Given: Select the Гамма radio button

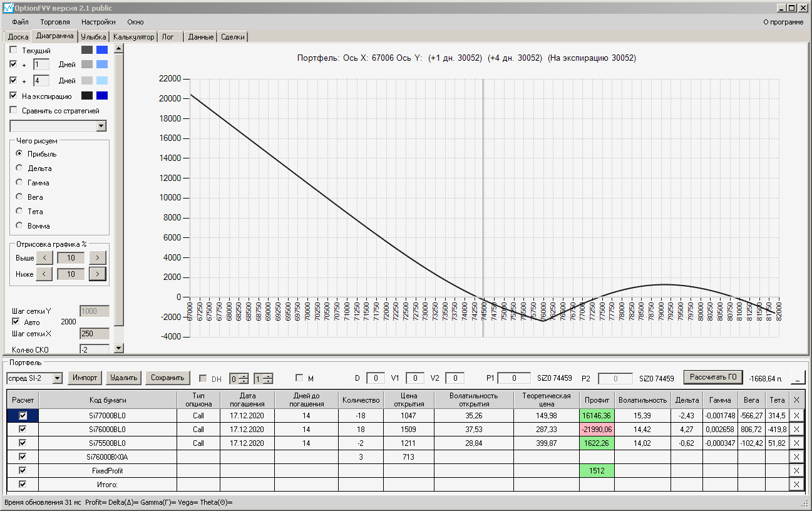Looking at the screenshot, I should tap(19, 182).
